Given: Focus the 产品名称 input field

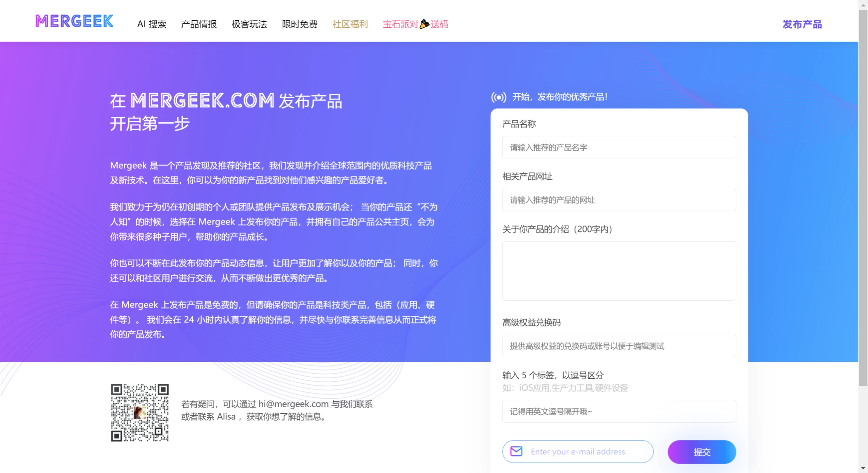Looking at the screenshot, I should [619, 147].
